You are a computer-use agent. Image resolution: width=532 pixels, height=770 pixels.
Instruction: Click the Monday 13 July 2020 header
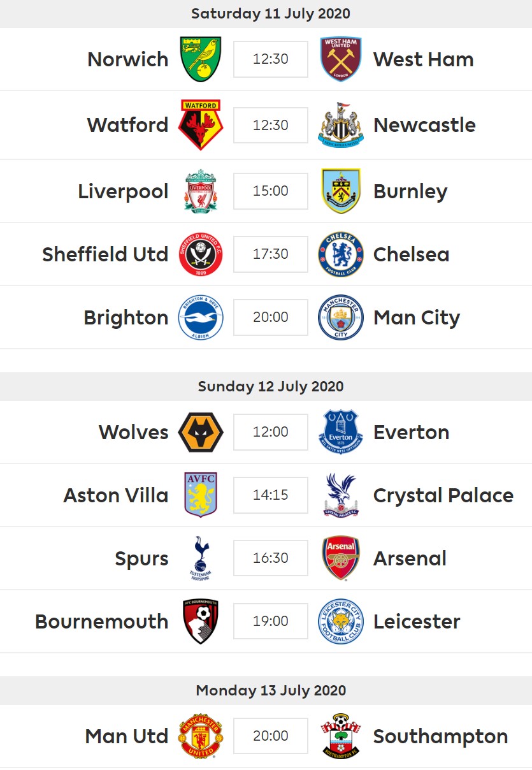coord(271,690)
